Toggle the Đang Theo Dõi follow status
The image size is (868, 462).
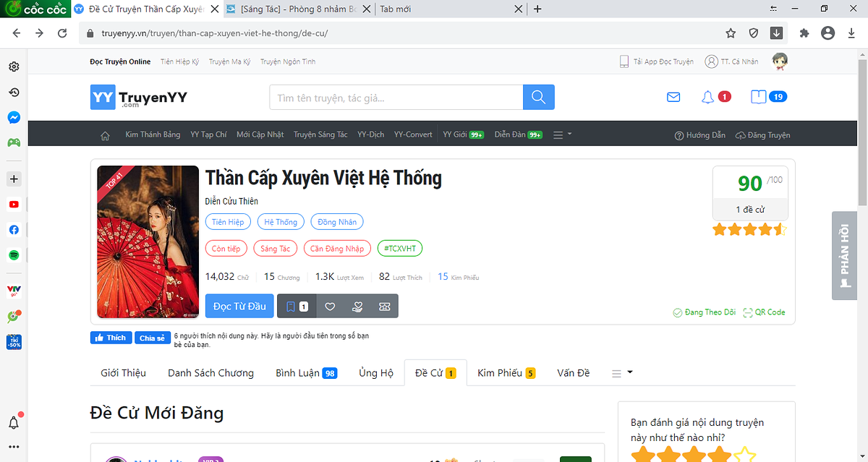click(704, 312)
